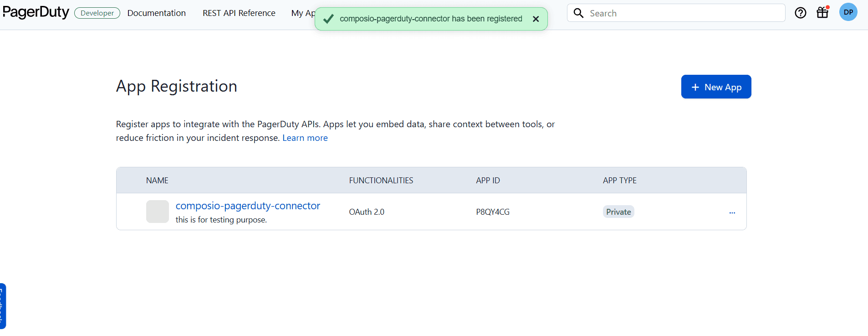Screen dimensions: 868x336
Task: Click the New App button
Action: [x=716, y=87]
